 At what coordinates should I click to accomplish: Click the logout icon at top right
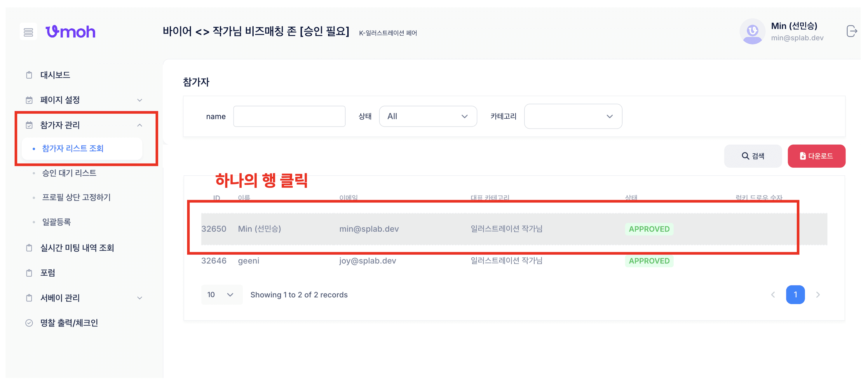851,31
